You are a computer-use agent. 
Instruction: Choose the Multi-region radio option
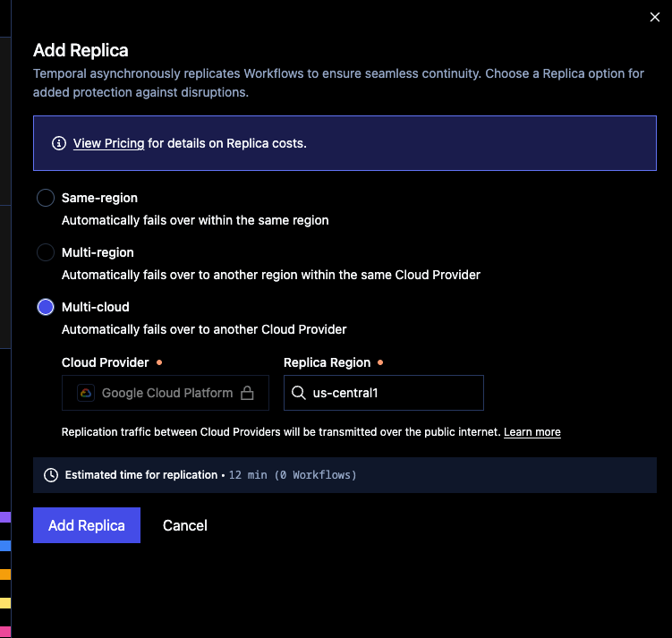tap(46, 252)
